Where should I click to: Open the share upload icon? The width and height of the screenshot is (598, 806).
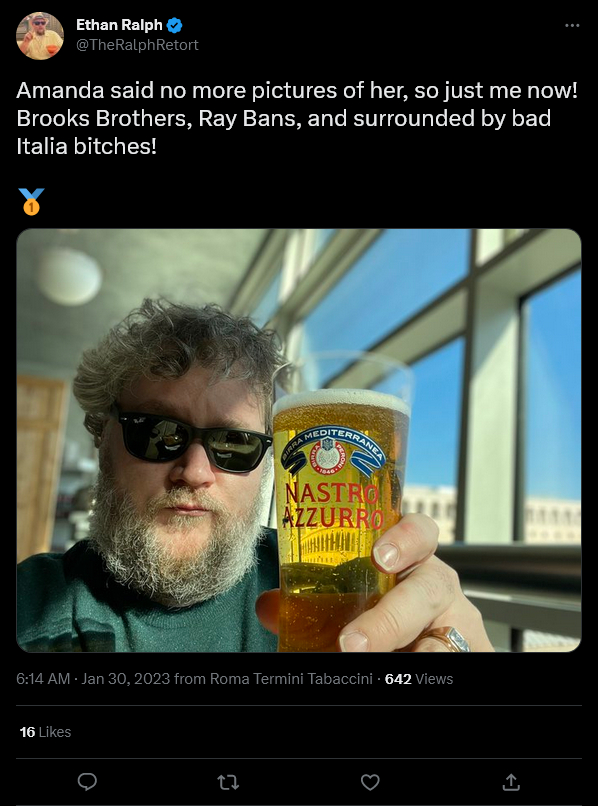tap(511, 782)
